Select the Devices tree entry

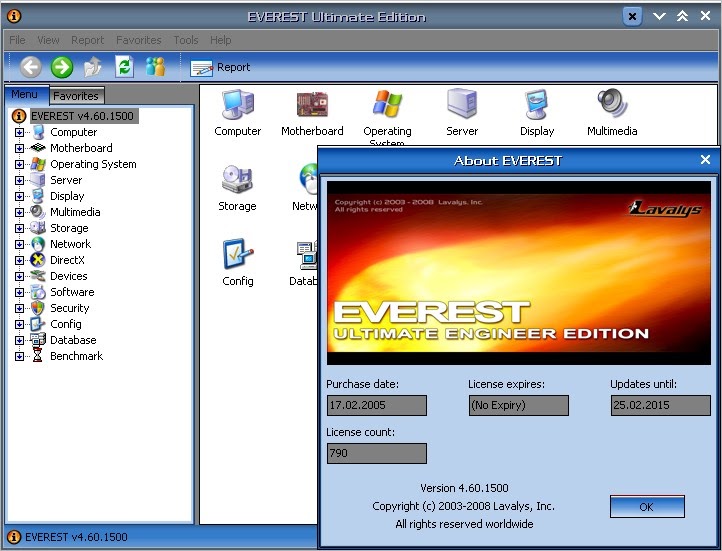pos(69,276)
